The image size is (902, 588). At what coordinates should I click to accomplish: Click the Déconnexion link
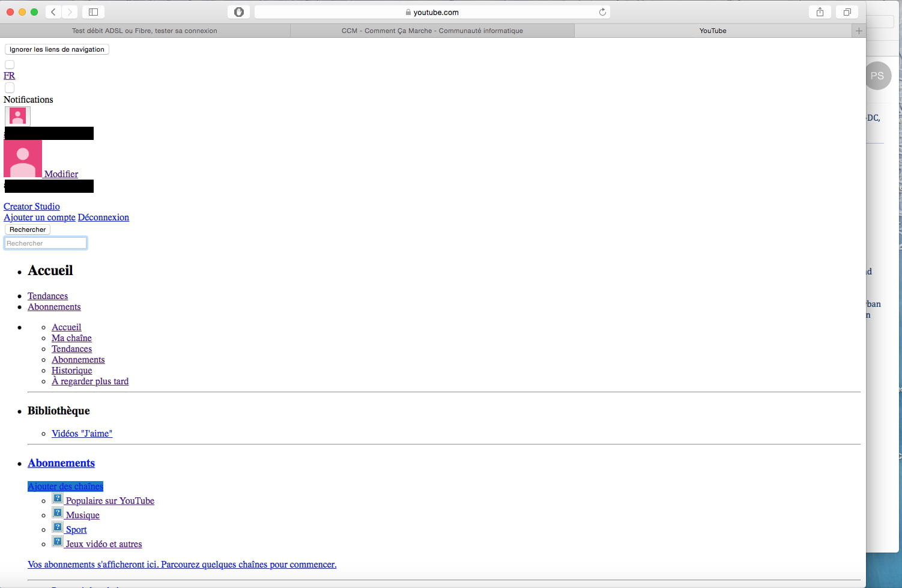click(x=103, y=217)
